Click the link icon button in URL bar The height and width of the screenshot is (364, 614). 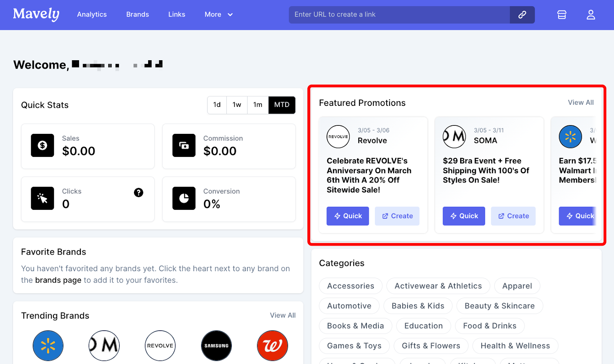(522, 15)
